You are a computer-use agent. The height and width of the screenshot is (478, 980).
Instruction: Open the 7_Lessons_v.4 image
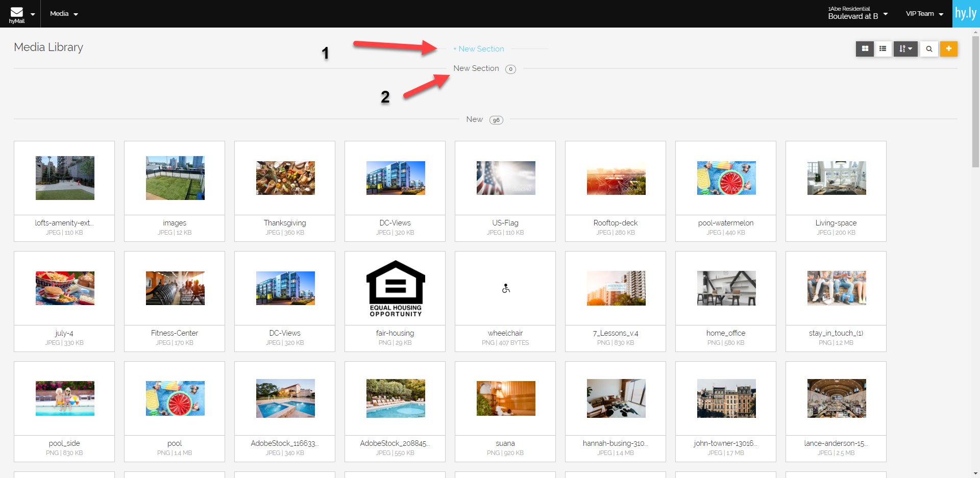tap(616, 288)
